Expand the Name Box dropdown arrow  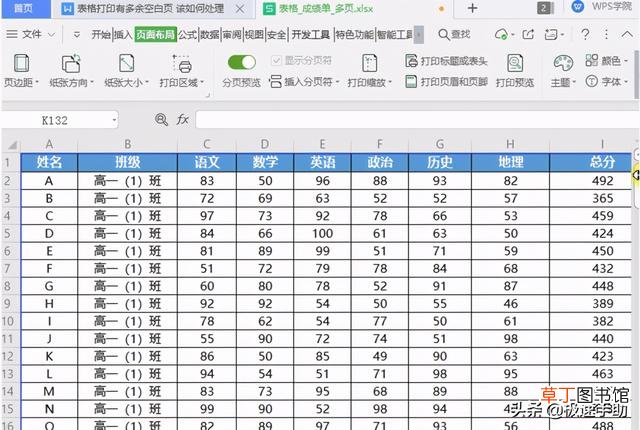(x=114, y=120)
